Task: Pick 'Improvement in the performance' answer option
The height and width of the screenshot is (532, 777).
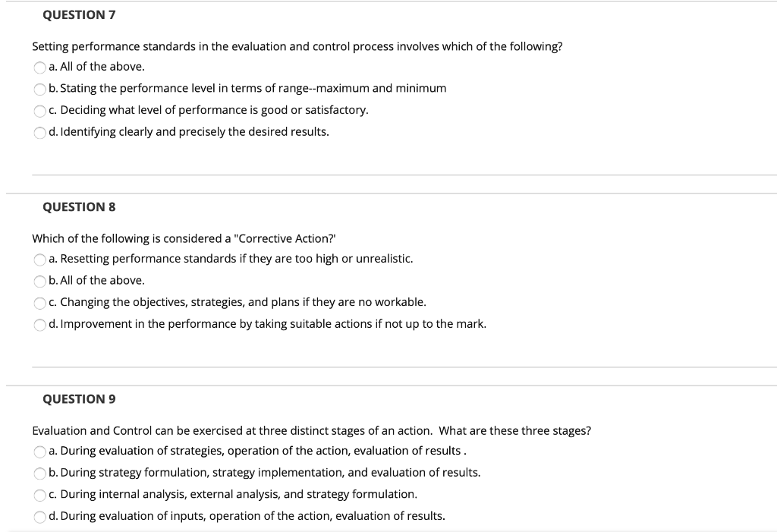Action: 39,324
